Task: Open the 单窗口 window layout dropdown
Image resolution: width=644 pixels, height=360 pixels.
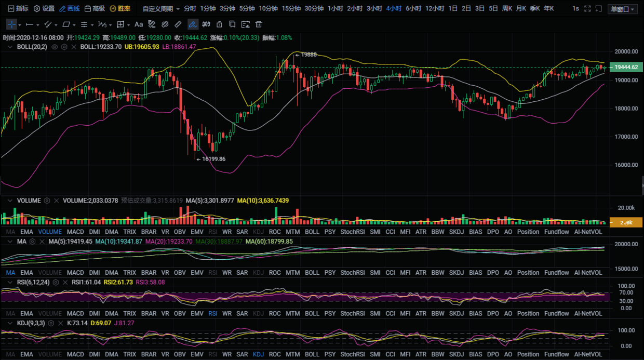Action: click(622, 9)
